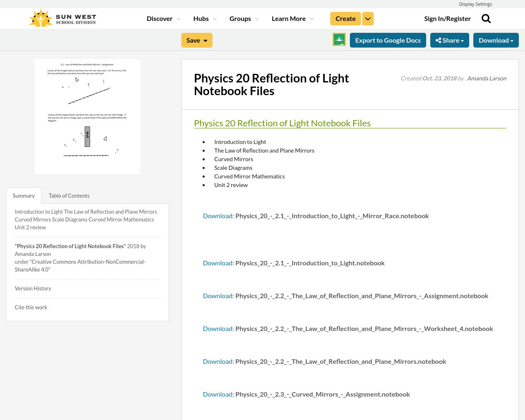Open the Create dropdown arrow

[367, 18]
